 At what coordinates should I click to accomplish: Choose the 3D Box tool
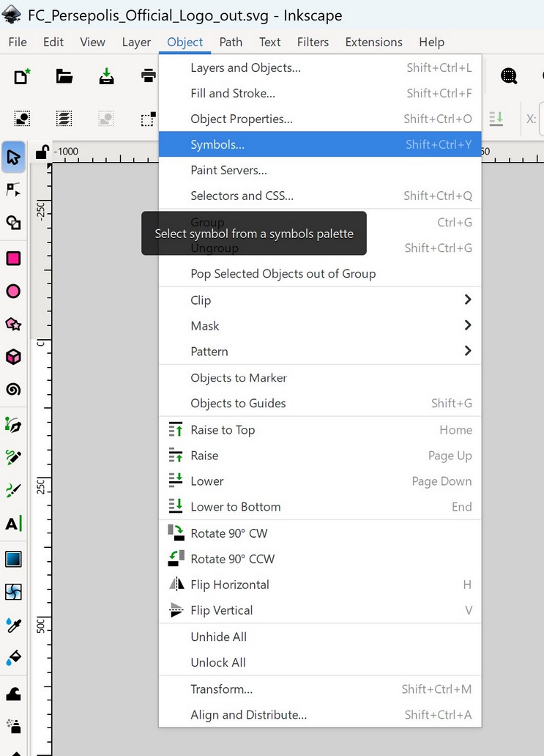click(x=13, y=357)
